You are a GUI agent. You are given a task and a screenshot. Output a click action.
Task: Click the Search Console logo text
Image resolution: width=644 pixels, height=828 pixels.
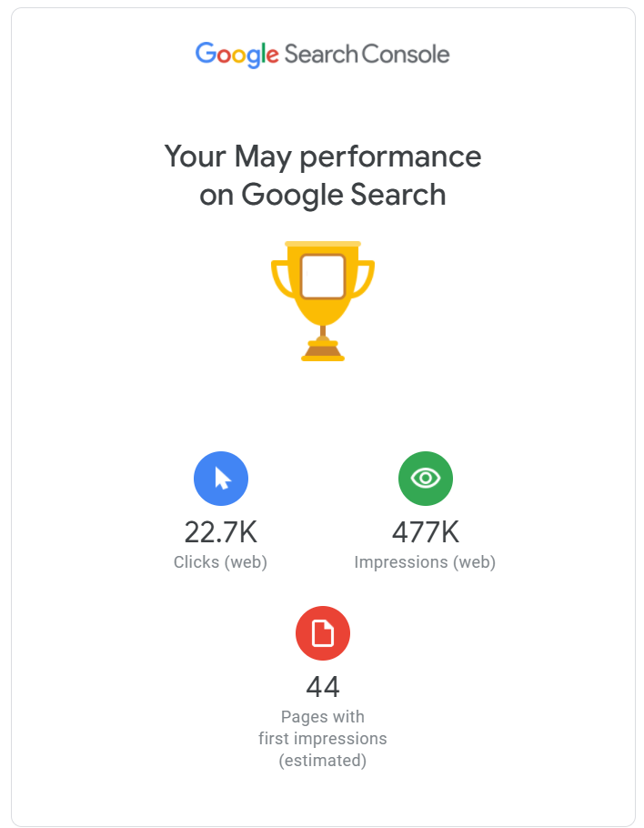[x=367, y=54]
